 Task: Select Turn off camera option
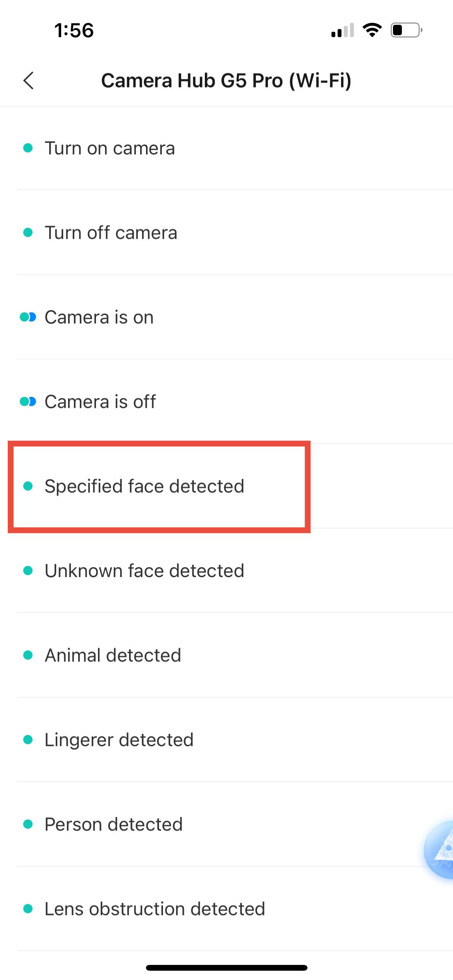click(x=111, y=233)
